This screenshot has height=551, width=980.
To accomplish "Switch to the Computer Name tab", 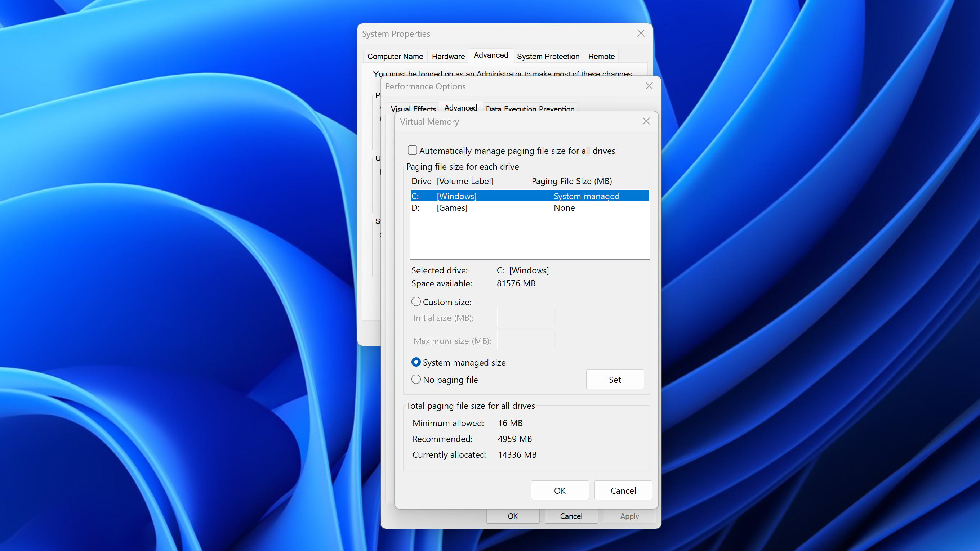I will pos(395,56).
